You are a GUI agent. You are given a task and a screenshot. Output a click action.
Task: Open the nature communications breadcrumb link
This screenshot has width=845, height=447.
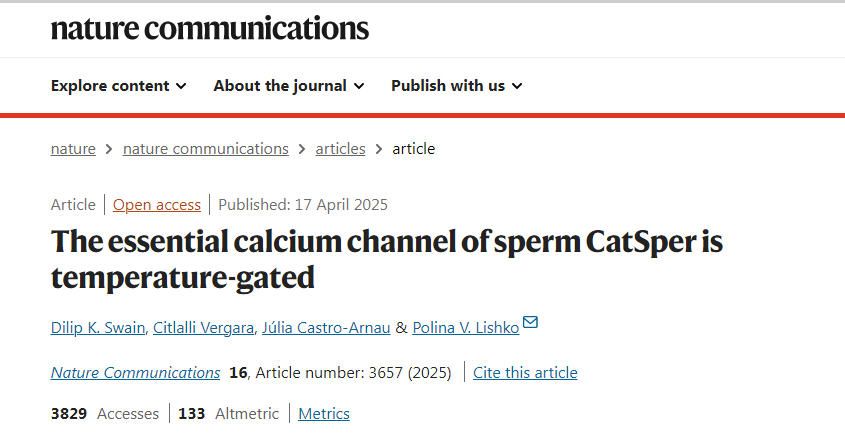(x=205, y=149)
